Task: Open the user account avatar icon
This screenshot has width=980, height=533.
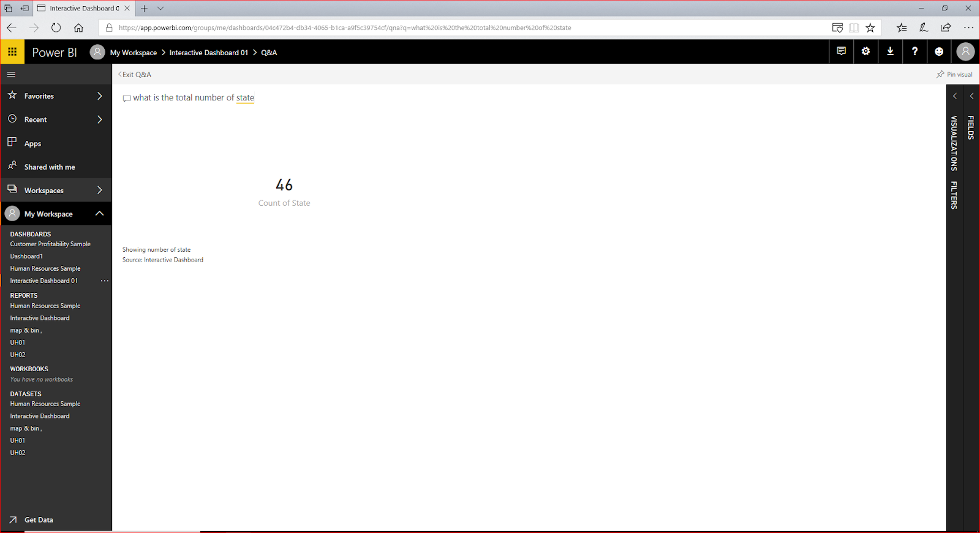Action: tap(965, 51)
